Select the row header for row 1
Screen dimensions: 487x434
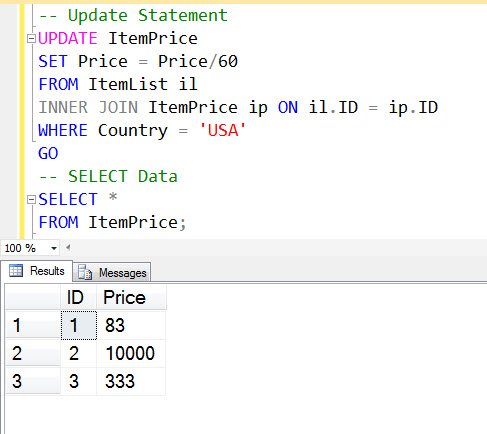33,325
